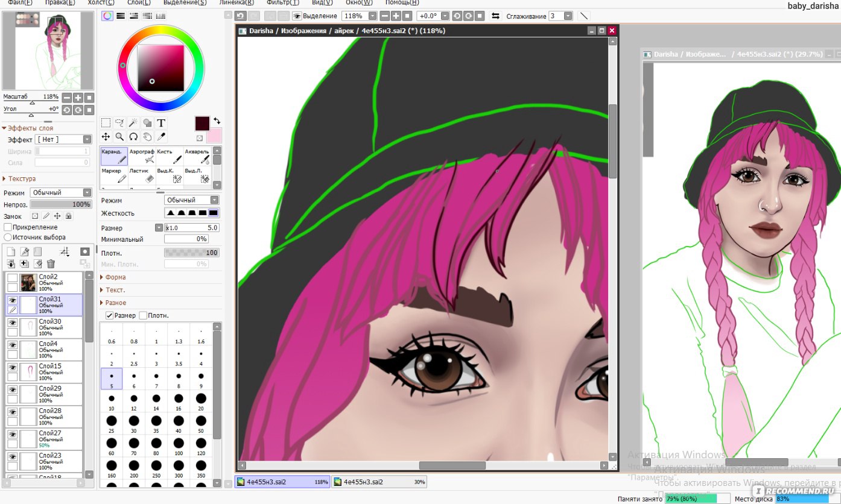Toggle selection visibility eye in toolbar
841x504 pixels.
pos(297,16)
